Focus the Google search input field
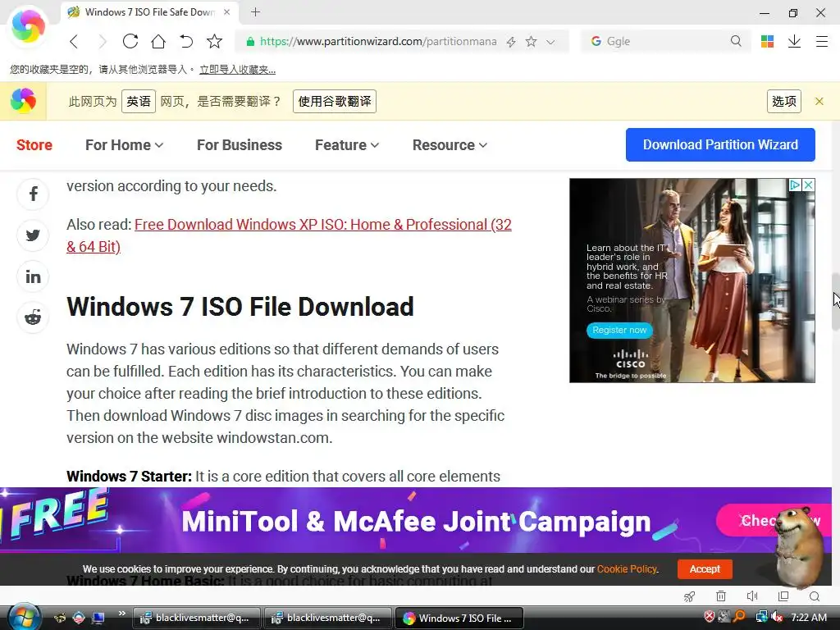This screenshot has height=630, width=840. coord(666,41)
